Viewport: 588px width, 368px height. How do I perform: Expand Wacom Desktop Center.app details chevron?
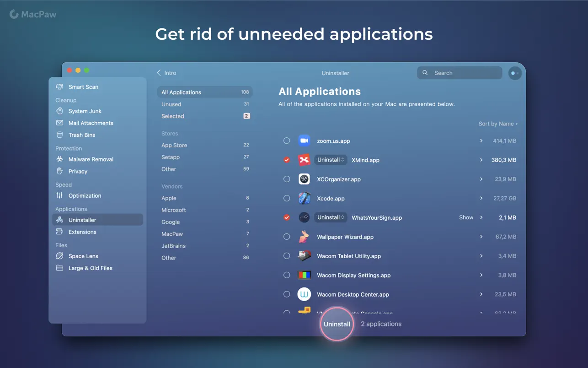tap(481, 294)
